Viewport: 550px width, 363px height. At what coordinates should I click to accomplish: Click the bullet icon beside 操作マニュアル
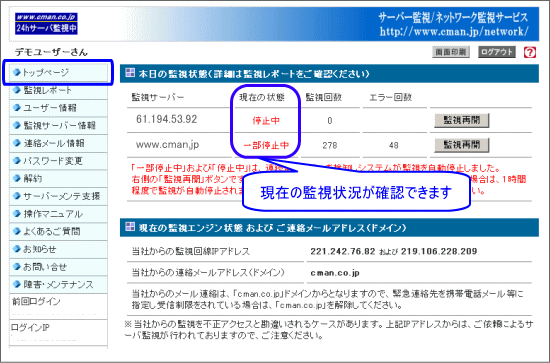click(16, 214)
